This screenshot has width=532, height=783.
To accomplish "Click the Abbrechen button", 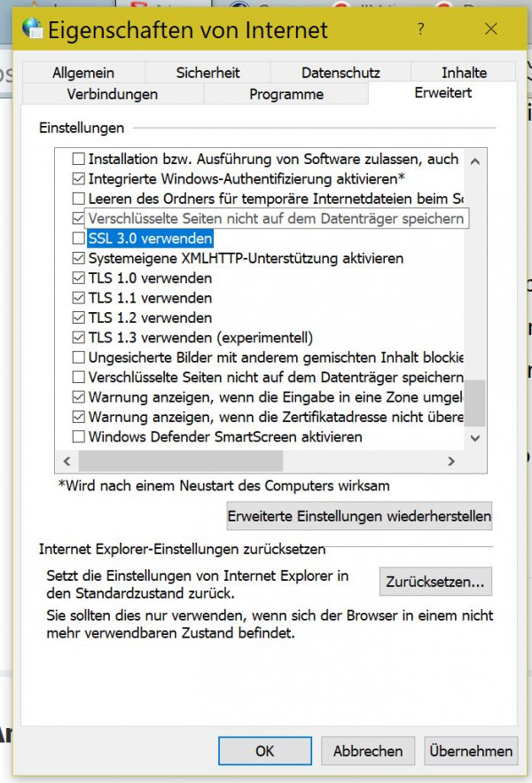I will click(x=368, y=751).
